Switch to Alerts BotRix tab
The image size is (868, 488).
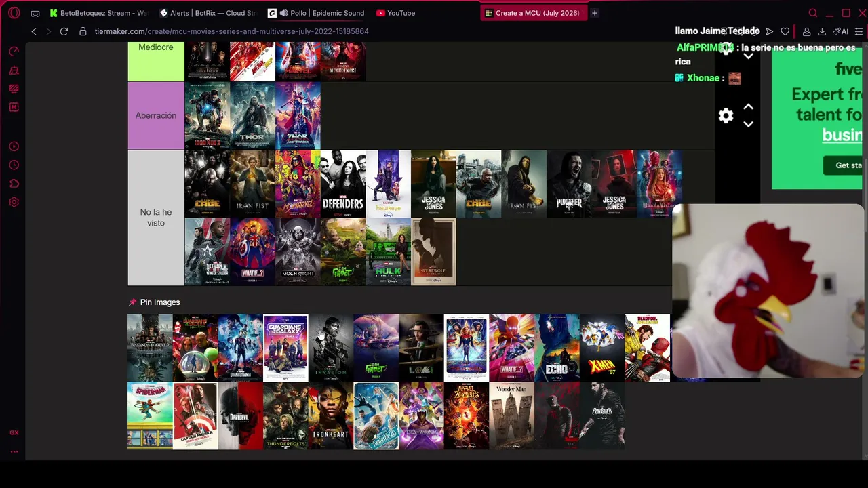coord(208,13)
